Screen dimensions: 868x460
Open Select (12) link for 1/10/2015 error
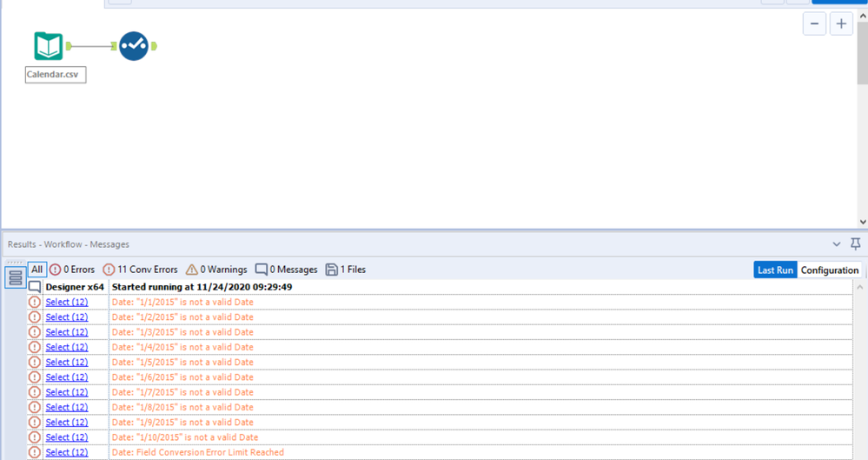pos(66,437)
